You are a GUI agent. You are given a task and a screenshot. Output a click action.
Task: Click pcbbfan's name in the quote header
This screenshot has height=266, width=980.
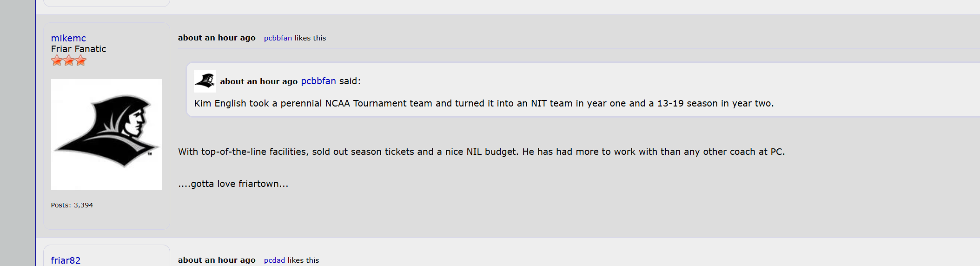[x=318, y=81]
